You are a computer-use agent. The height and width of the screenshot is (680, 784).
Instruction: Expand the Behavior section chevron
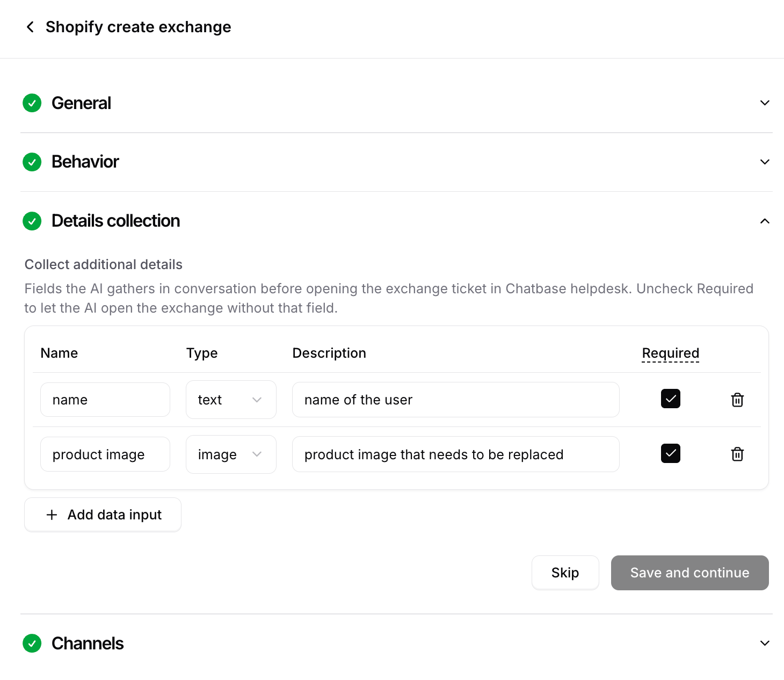765,162
